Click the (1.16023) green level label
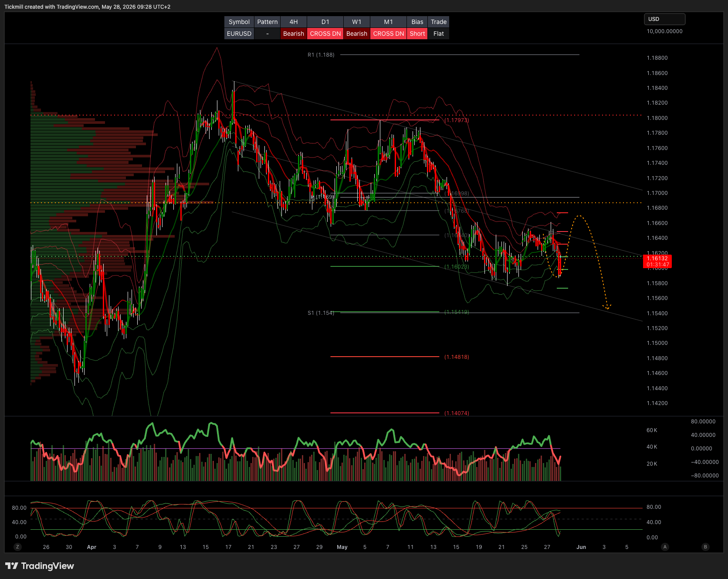728x579 pixels. click(x=457, y=267)
